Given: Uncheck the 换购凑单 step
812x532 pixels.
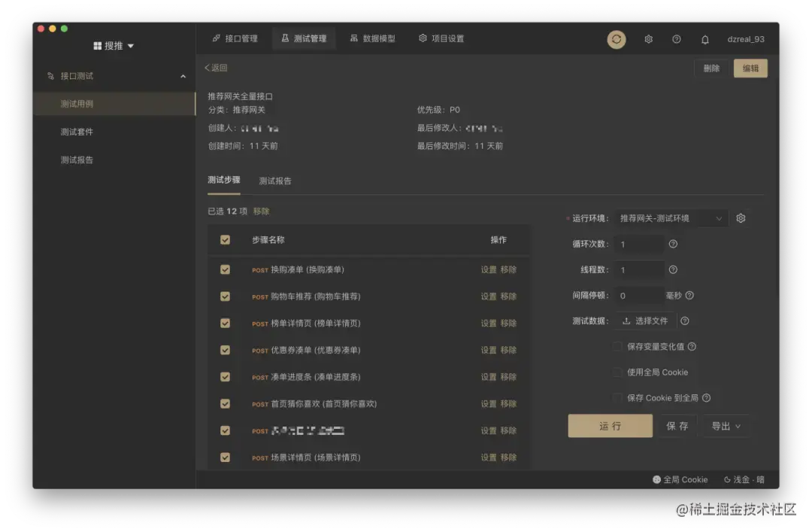Looking at the screenshot, I should click(225, 269).
